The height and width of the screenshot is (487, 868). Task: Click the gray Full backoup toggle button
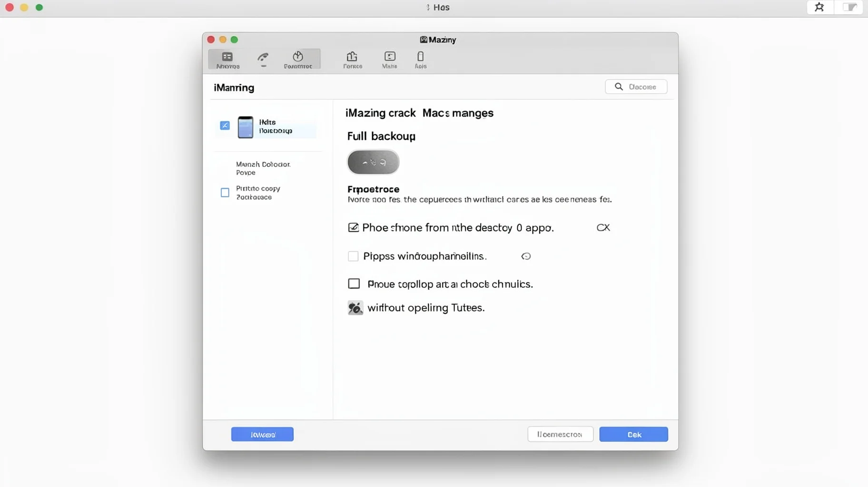click(373, 162)
